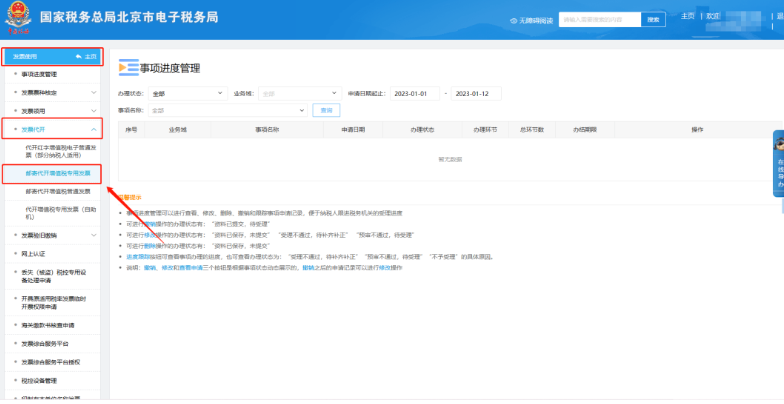Click the 无障碍阅读 eye icon
Viewport: 784px width, 404px height.
click(x=514, y=20)
